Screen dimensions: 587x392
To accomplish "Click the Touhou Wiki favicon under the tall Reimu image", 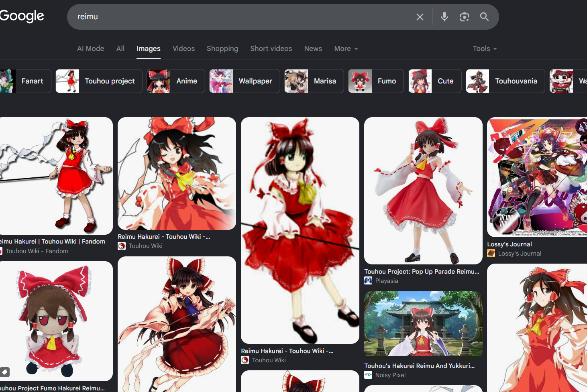I will (245, 360).
